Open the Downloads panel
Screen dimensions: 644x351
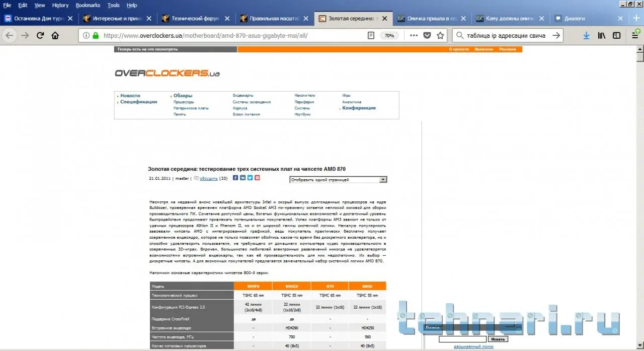click(x=587, y=36)
